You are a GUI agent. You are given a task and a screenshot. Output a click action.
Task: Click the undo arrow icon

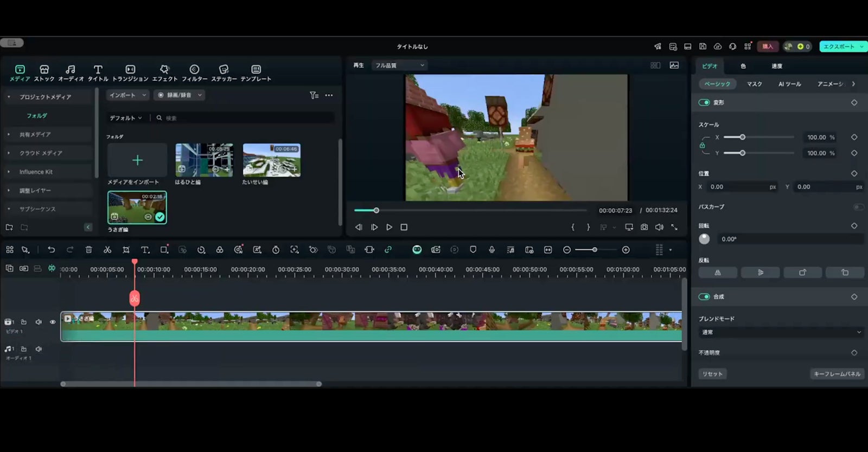point(52,250)
